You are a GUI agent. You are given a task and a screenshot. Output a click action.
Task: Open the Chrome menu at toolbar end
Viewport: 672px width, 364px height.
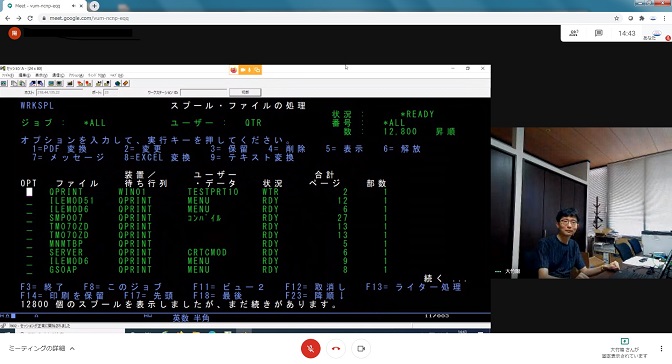665,18
